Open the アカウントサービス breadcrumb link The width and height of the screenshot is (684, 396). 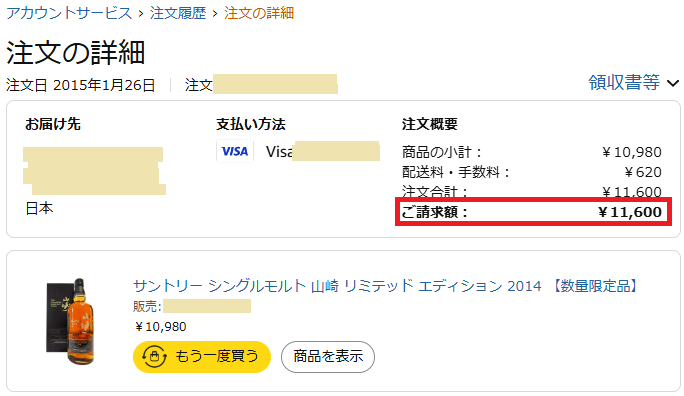pyautogui.click(x=69, y=13)
